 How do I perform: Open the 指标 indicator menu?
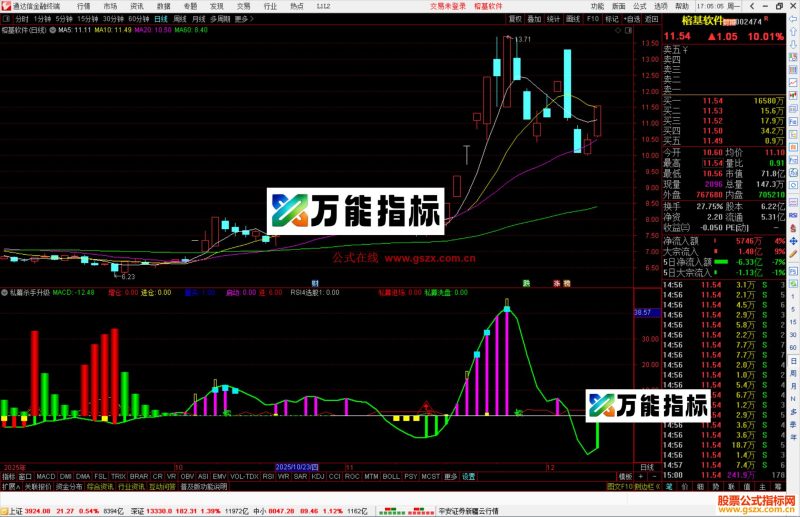tap(9, 476)
